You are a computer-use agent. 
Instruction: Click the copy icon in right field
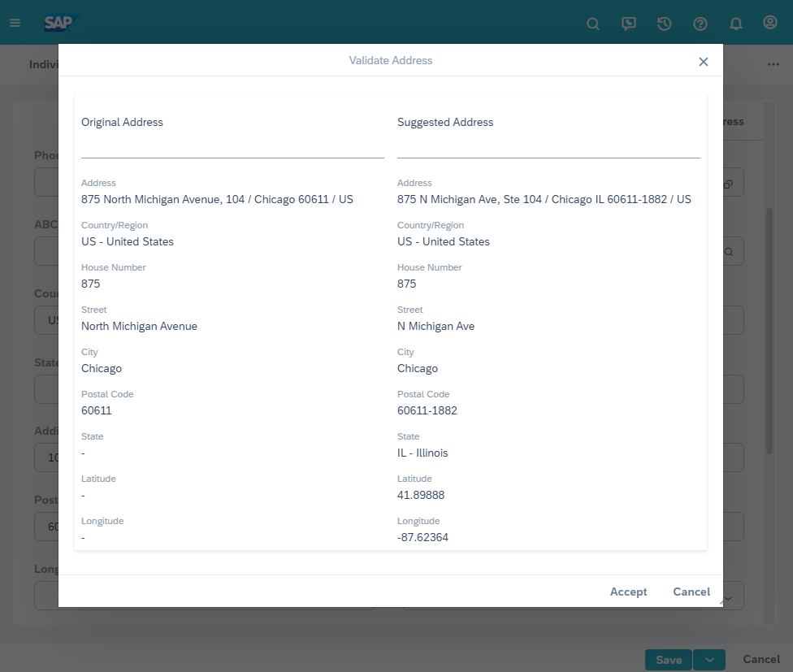[x=729, y=184]
